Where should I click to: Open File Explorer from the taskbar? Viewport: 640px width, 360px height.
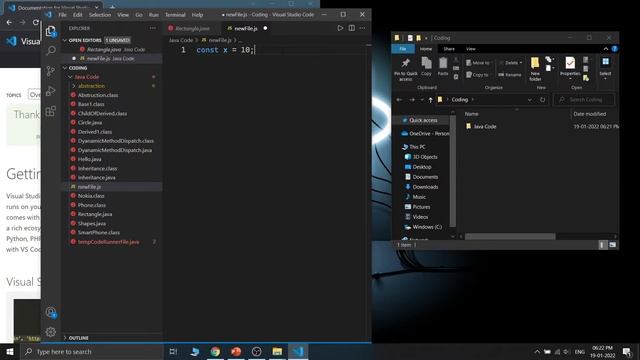pos(277,351)
